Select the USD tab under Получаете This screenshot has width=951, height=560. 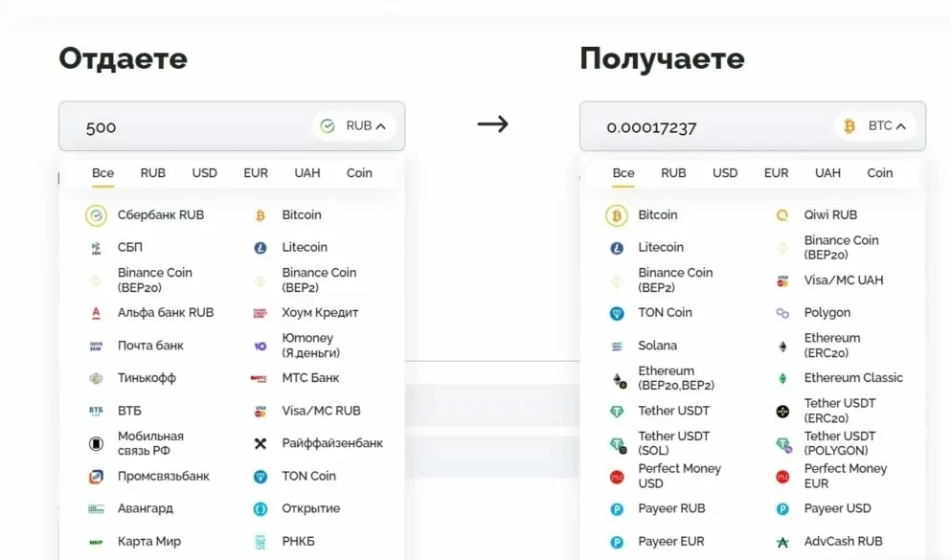[x=725, y=173]
